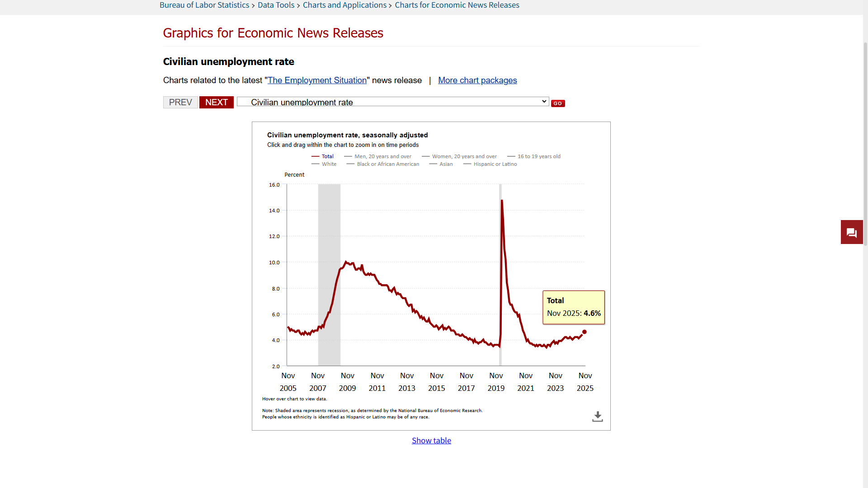
Task: Toggle the Women, 20 years and over series
Action: point(464,156)
